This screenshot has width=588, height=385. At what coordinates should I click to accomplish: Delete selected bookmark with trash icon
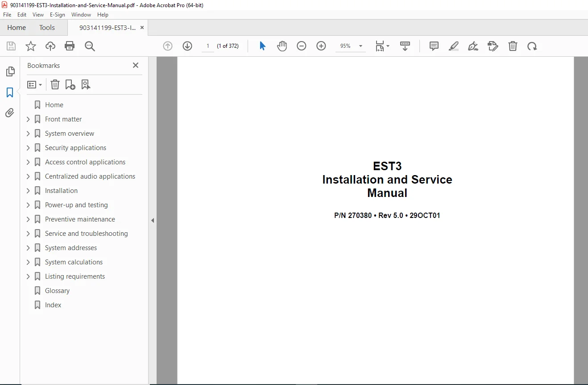55,84
